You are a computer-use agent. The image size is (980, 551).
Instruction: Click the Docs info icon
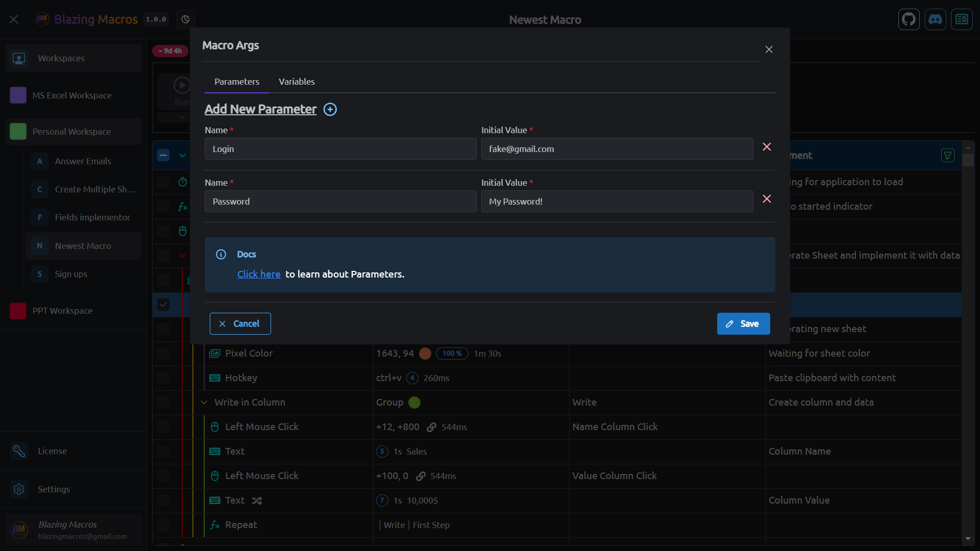[221, 254]
